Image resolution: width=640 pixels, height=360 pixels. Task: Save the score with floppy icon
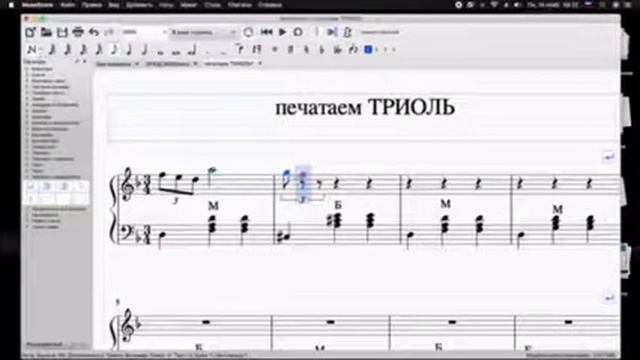62,32
